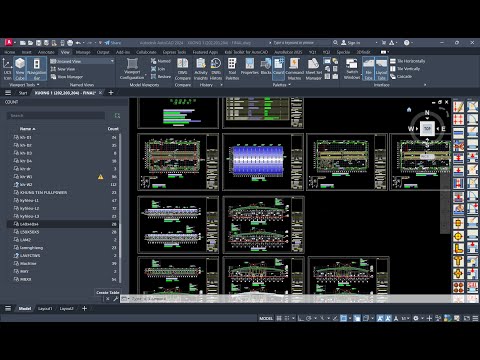Open the DWG Compare tool

[183, 69]
